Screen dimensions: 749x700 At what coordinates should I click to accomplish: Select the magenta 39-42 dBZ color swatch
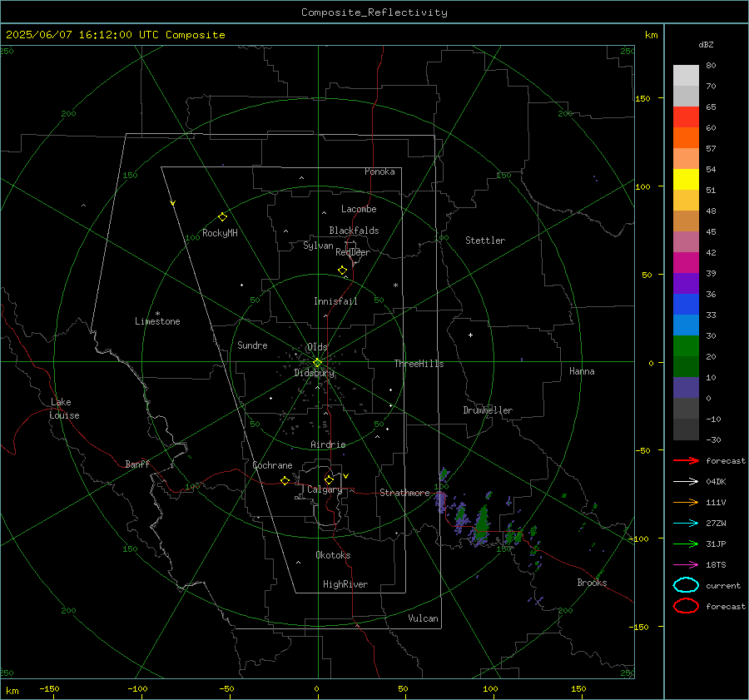[686, 263]
